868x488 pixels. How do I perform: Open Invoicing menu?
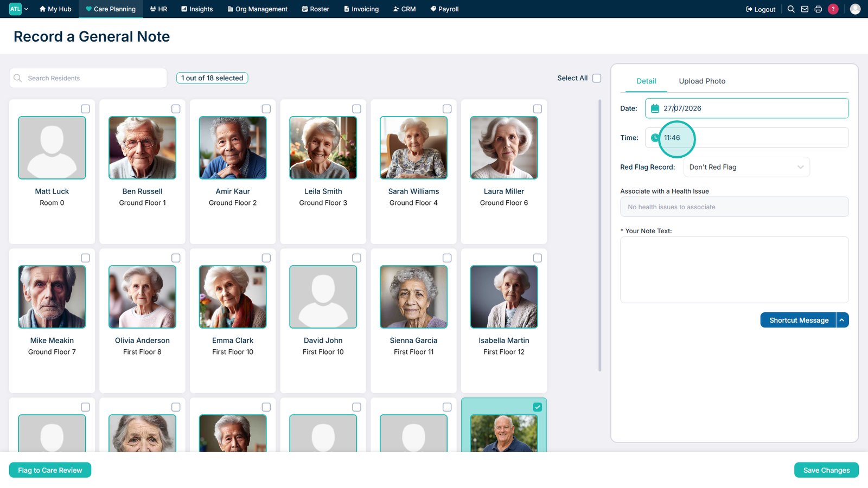361,9
